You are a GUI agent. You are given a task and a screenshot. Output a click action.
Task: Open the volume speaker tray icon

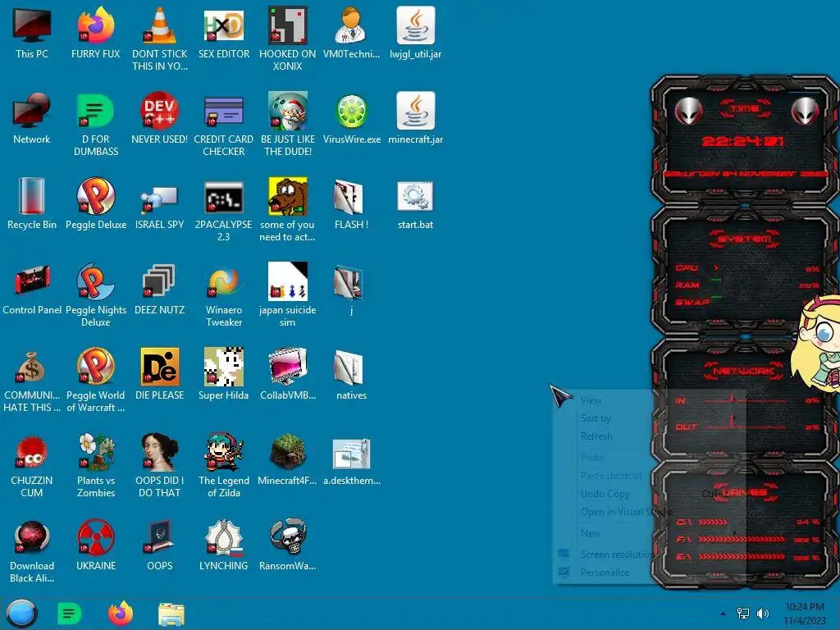[x=762, y=614]
